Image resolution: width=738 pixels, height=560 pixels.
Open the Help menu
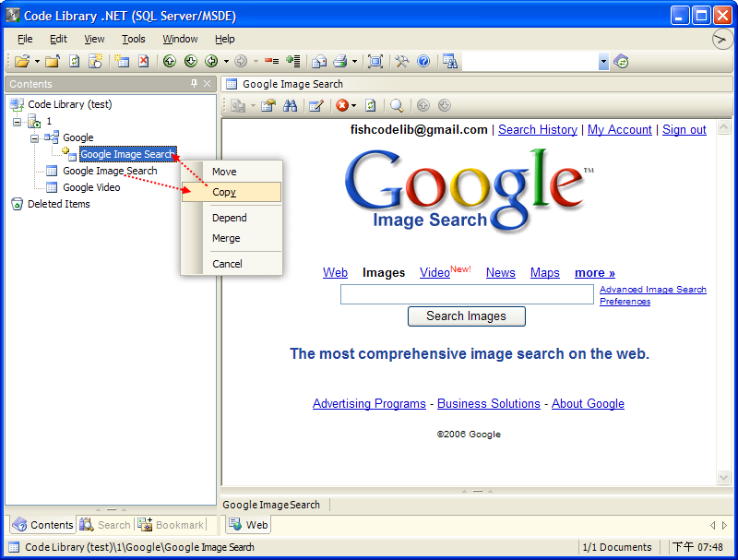(224, 39)
